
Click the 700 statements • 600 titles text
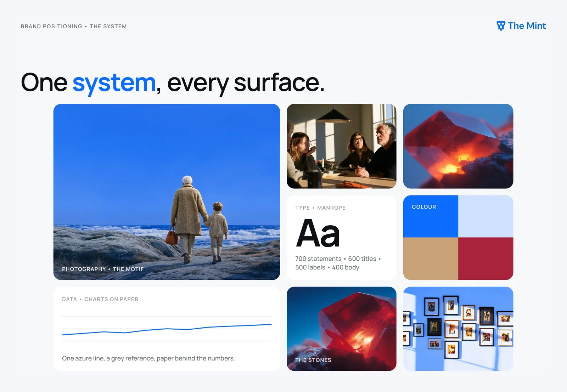coord(338,259)
